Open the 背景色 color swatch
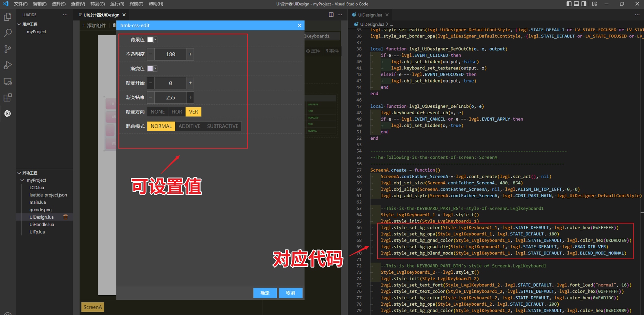This screenshot has height=315, width=644. coord(150,40)
